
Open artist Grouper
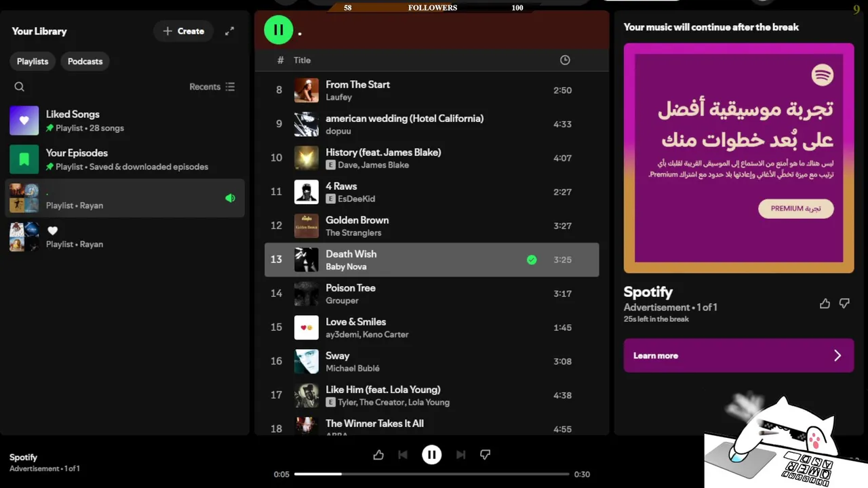click(x=342, y=301)
